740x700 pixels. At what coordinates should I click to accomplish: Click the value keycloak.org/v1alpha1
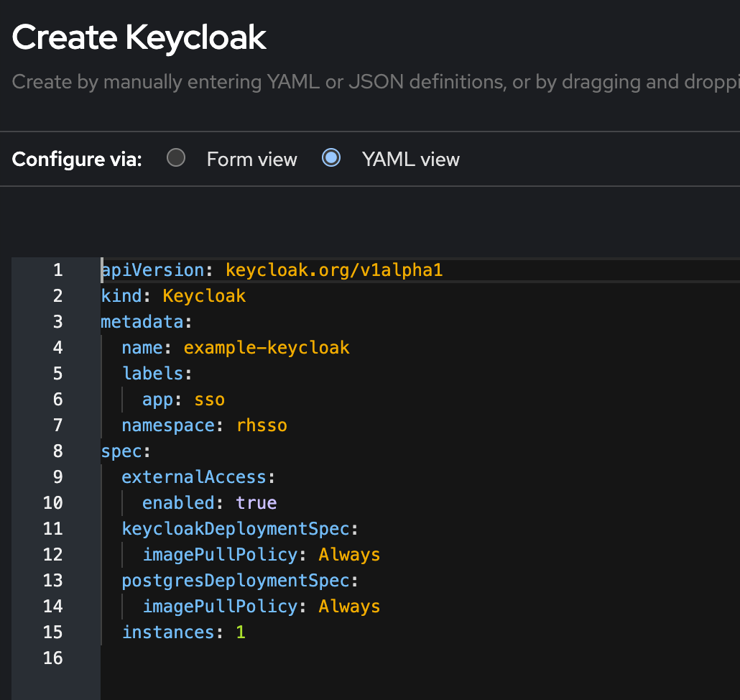pos(334,270)
